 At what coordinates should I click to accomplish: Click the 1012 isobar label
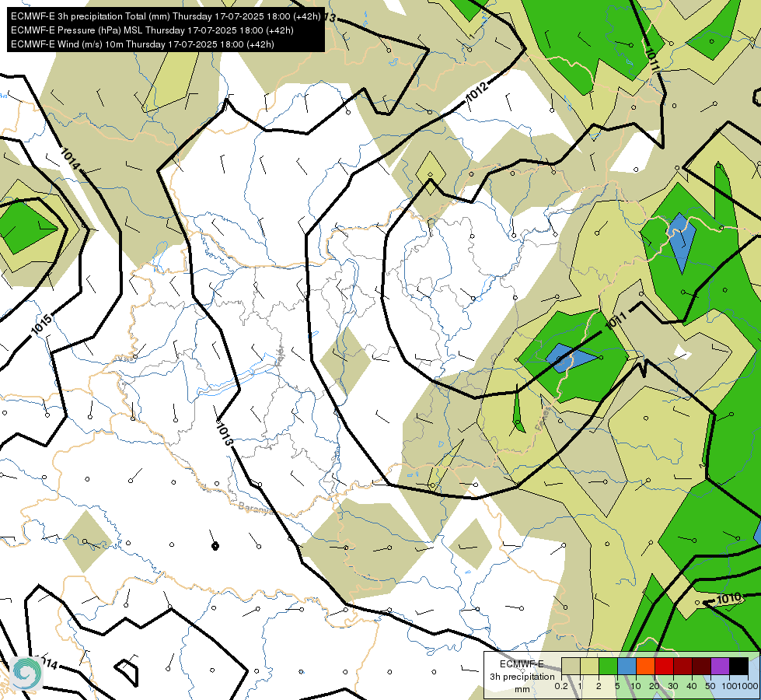click(x=476, y=93)
